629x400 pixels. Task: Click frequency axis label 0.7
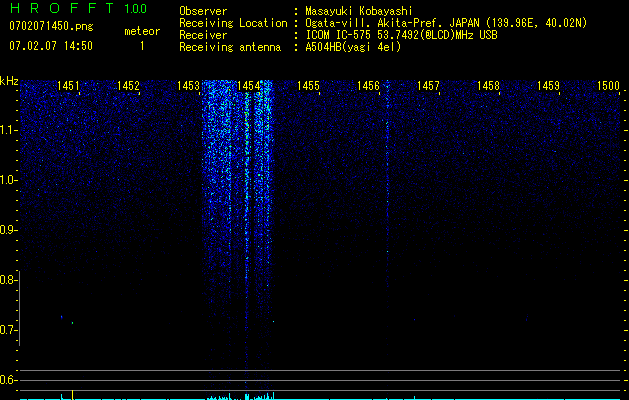(x=8, y=330)
